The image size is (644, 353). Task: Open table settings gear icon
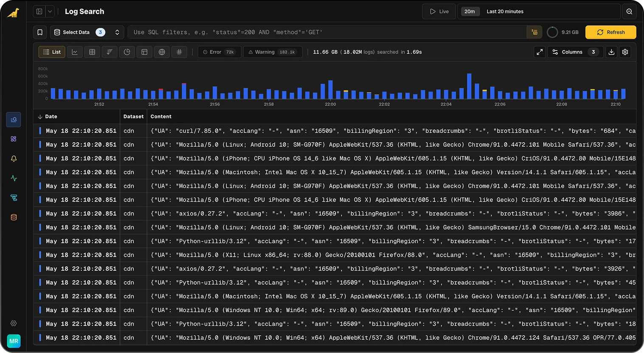(x=625, y=52)
